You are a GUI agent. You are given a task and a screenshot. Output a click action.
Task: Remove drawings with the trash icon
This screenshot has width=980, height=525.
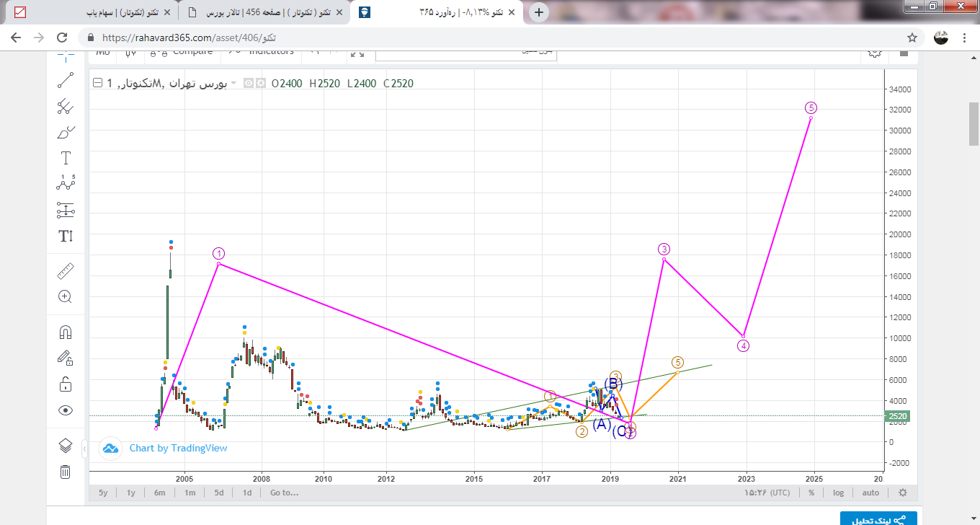click(x=66, y=472)
